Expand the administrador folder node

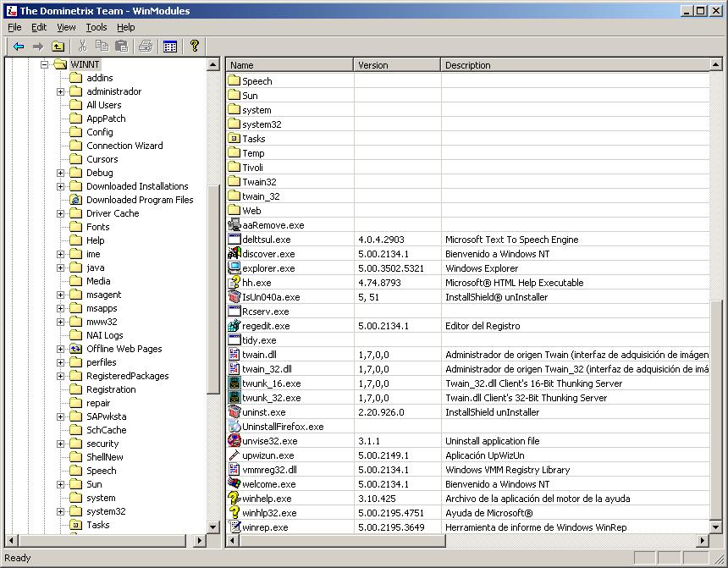(60, 91)
